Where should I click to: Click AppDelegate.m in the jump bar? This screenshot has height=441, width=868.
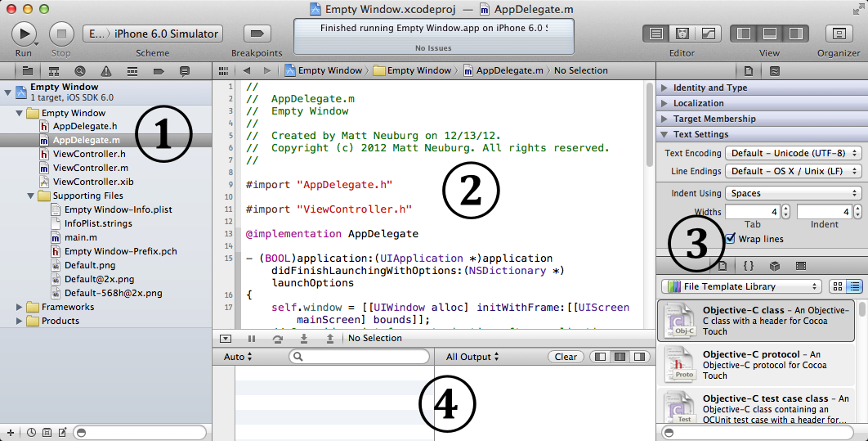(x=503, y=70)
